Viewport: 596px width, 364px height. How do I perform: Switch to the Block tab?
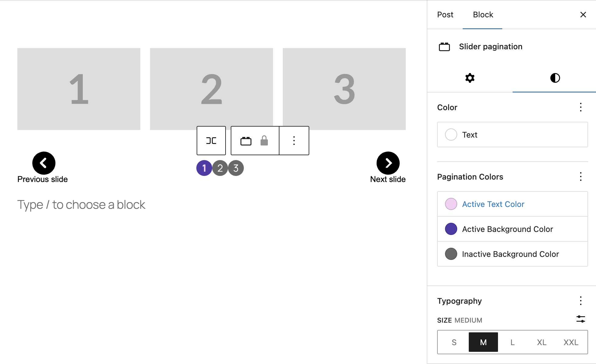tap(483, 15)
